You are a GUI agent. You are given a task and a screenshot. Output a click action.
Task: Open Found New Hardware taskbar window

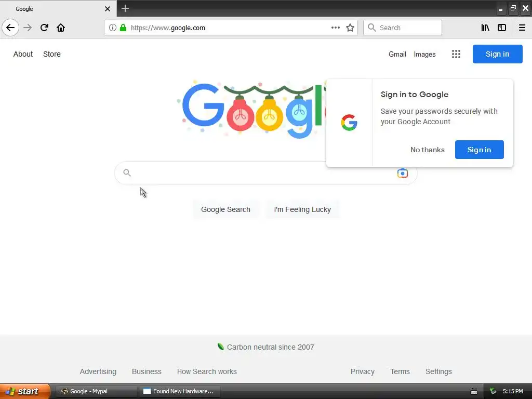(179, 391)
